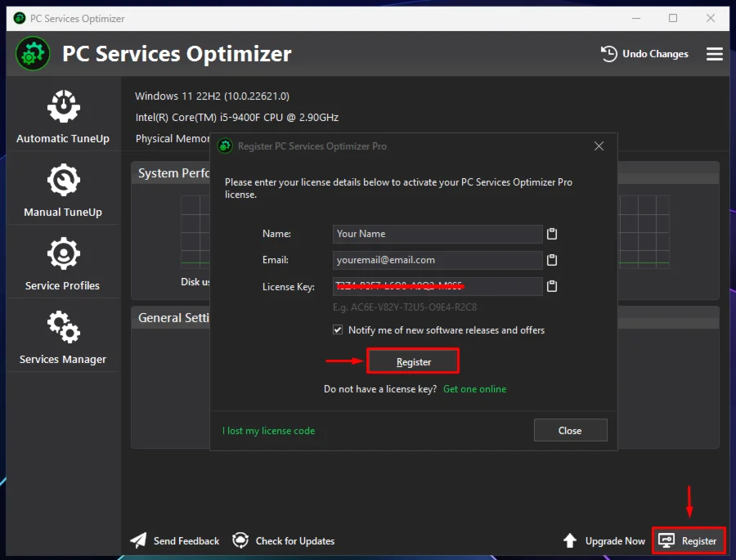This screenshot has height=560, width=736.
Task: Focus the Name text field
Action: click(437, 234)
